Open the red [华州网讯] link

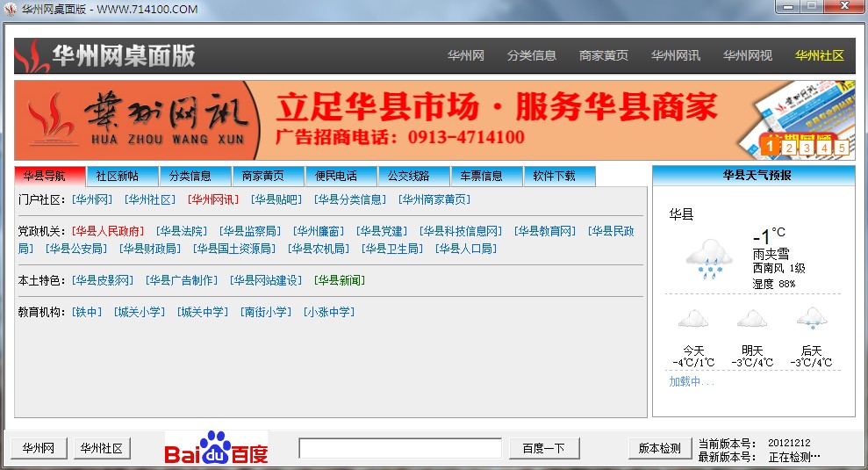click(213, 199)
